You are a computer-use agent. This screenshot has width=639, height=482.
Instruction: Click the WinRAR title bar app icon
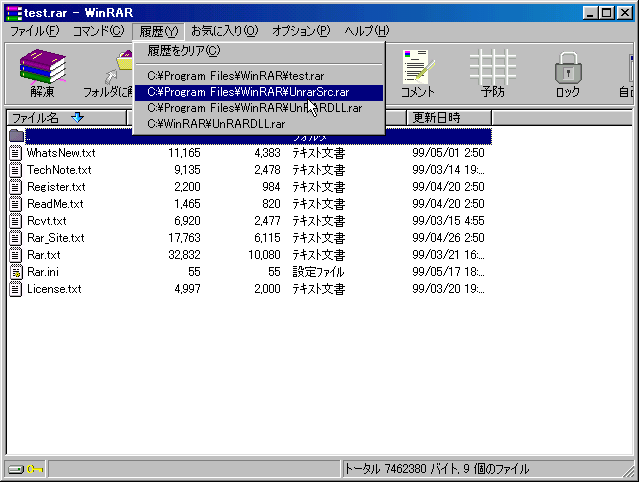click(15, 13)
